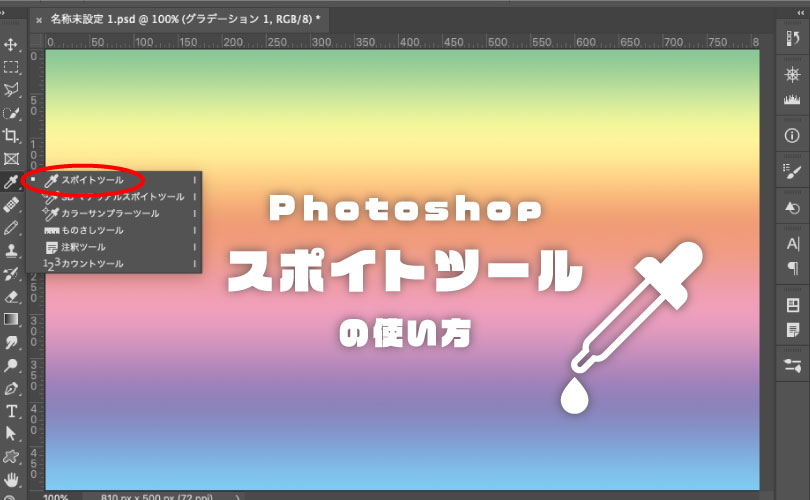Choose 注釈ツール from flyout

coord(114,247)
